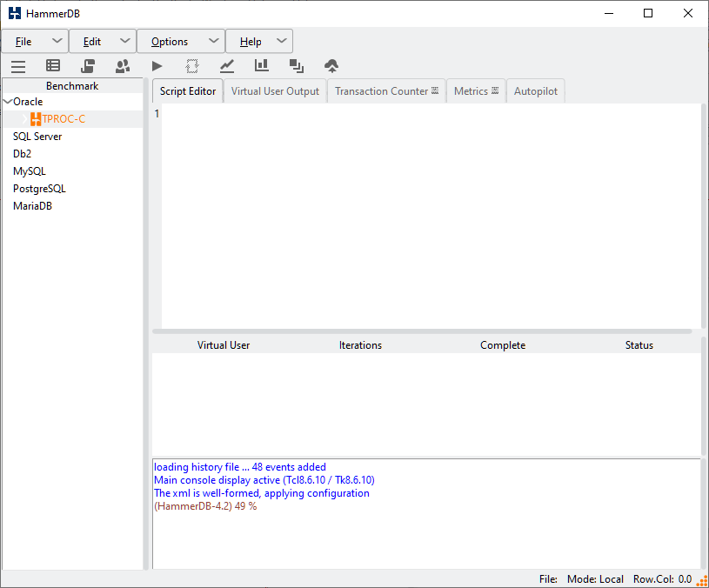Viewport: 709px width, 588px height.
Task: Click the virtual users people icon
Action: coord(123,66)
